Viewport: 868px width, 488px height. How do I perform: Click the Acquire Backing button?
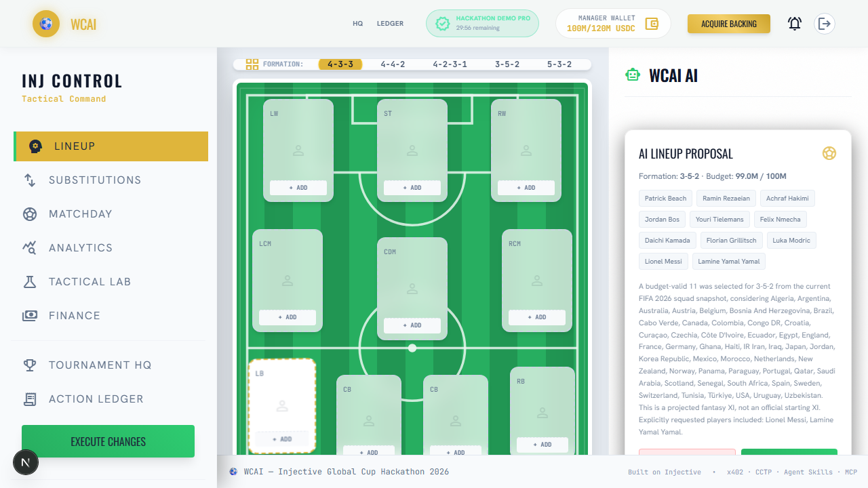click(x=729, y=24)
